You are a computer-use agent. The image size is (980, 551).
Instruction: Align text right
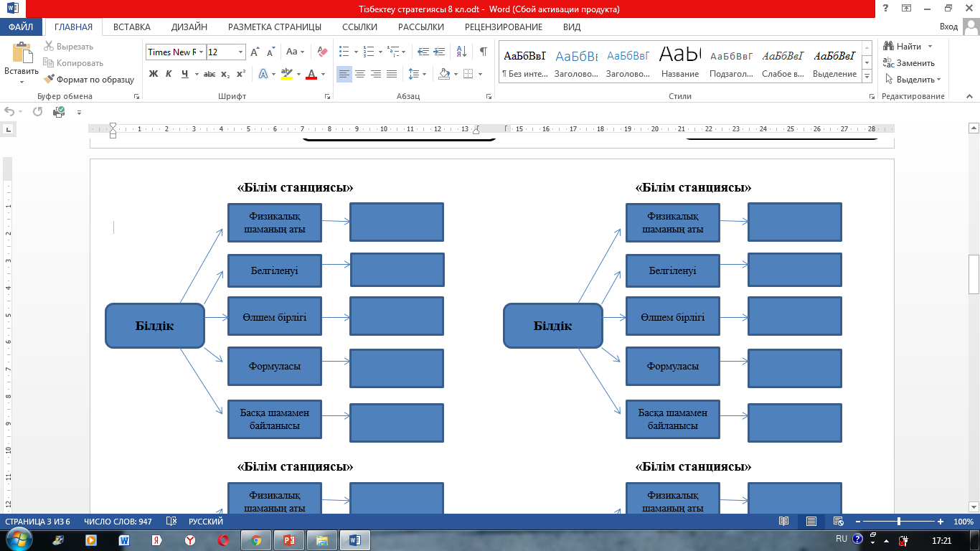[376, 74]
